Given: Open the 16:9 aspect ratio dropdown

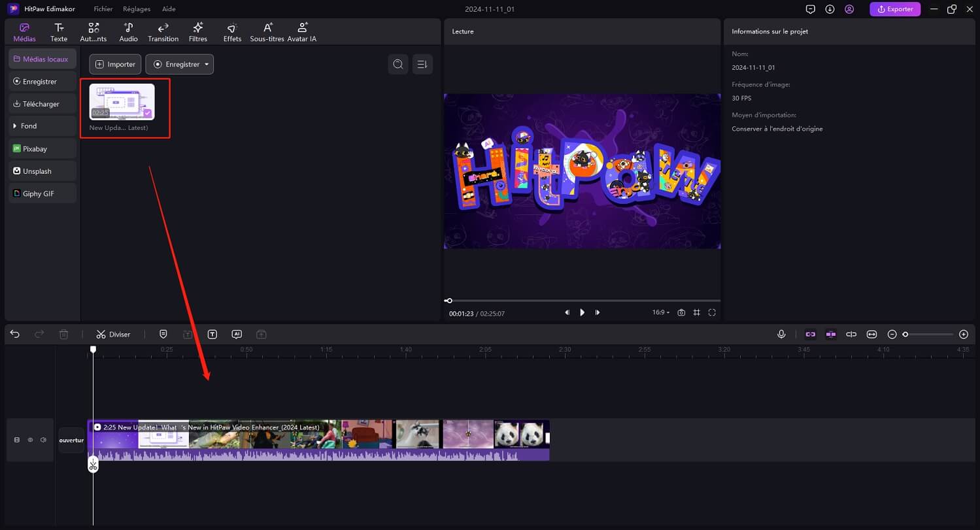Looking at the screenshot, I should tap(661, 313).
